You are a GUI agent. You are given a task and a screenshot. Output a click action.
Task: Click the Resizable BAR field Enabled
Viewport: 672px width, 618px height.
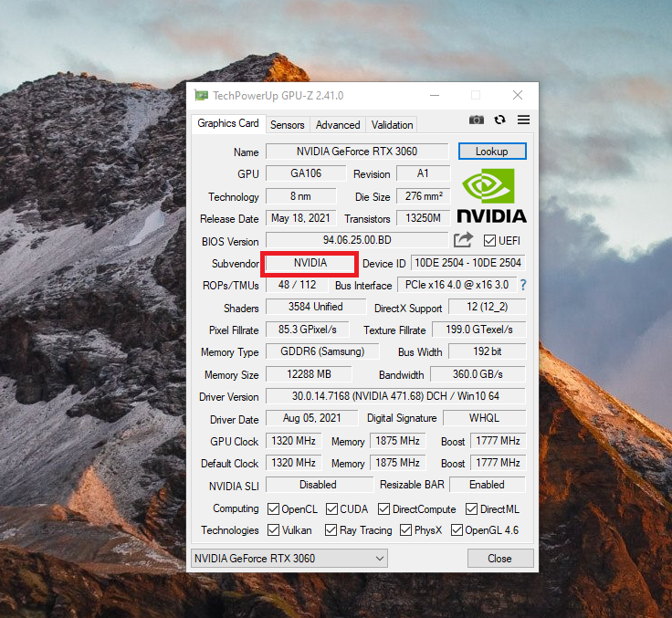pos(487,485)
